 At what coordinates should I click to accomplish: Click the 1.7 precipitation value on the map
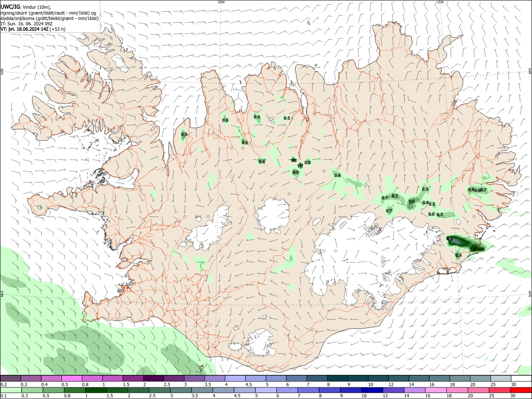[300, 166]
